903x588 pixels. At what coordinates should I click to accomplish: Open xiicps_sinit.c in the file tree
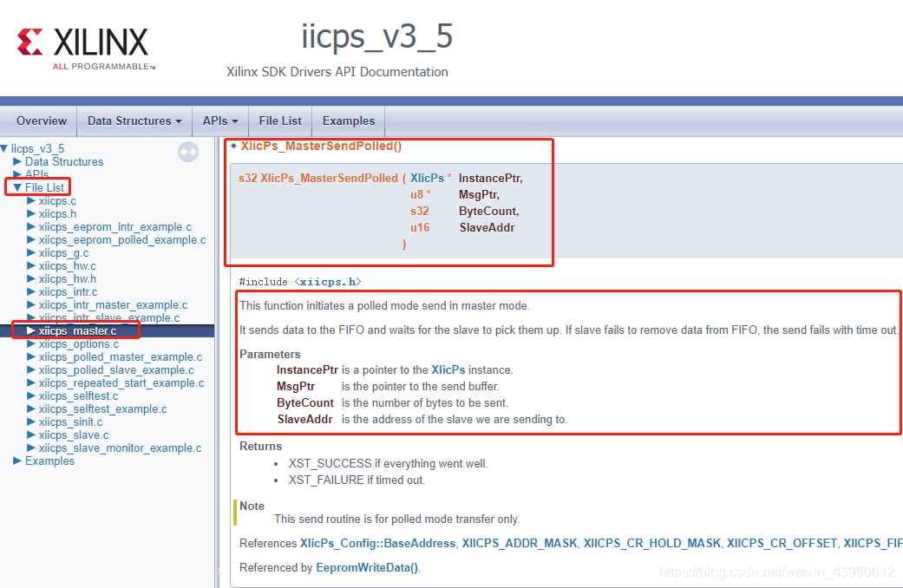(70, 422)
